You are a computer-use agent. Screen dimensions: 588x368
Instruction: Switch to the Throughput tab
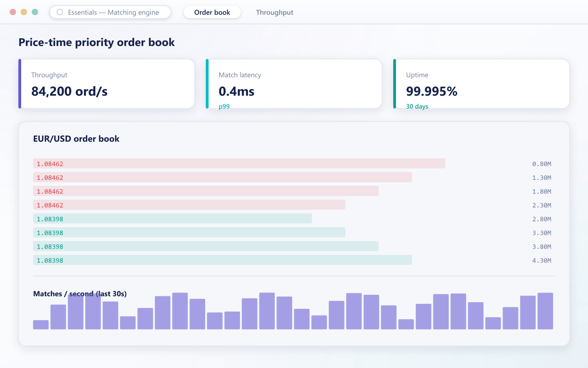[x=274, y=12]
